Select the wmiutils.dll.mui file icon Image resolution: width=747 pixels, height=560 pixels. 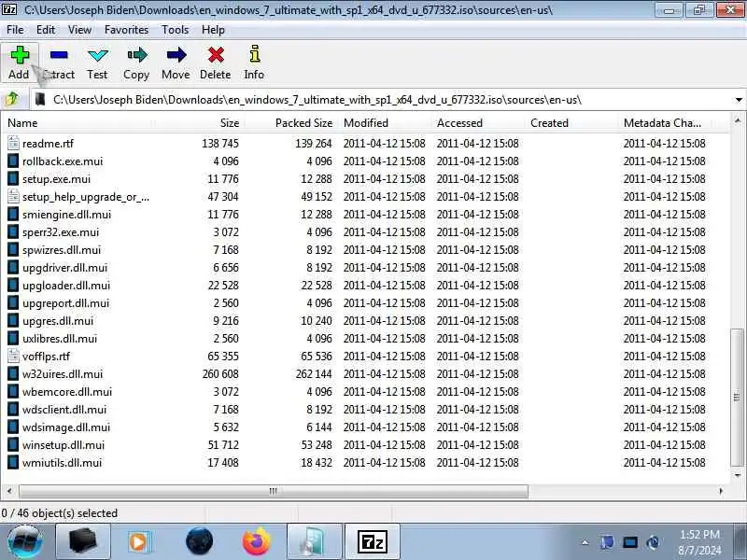point(13,462)
